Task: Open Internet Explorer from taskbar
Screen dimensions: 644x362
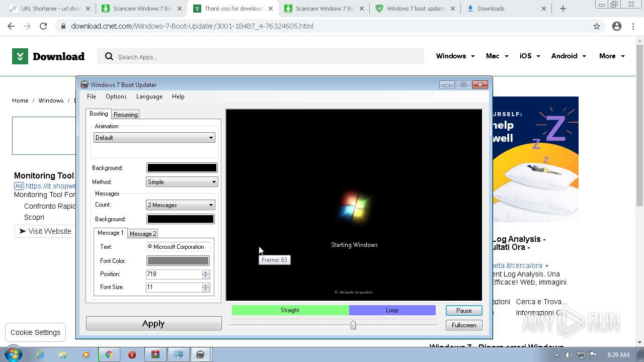Action: [x=40, y=354]
